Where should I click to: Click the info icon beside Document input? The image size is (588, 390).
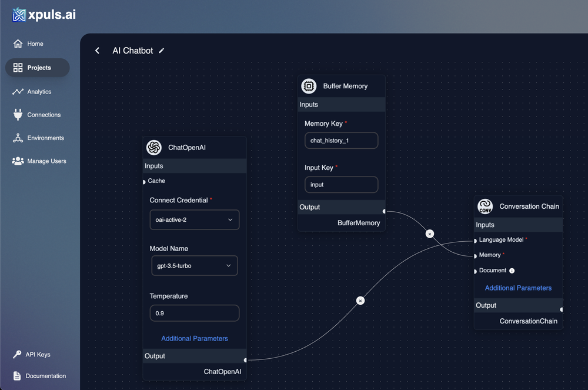[x=510, y=271]
